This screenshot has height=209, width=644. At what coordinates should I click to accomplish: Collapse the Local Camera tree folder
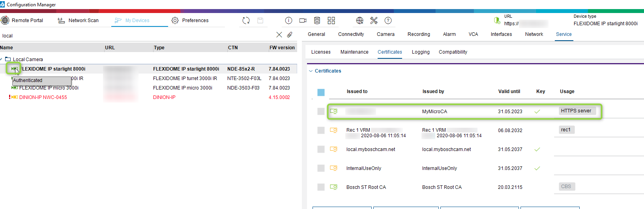coord(2,60)
